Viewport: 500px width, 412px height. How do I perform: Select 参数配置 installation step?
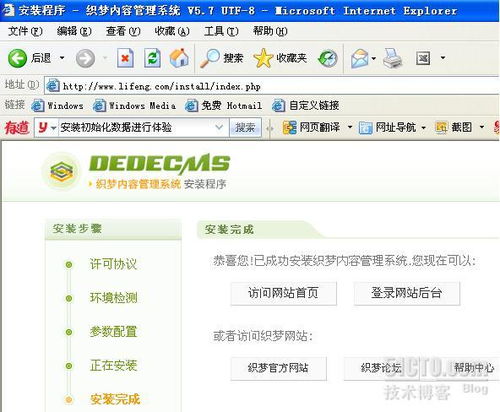[113, 332]
